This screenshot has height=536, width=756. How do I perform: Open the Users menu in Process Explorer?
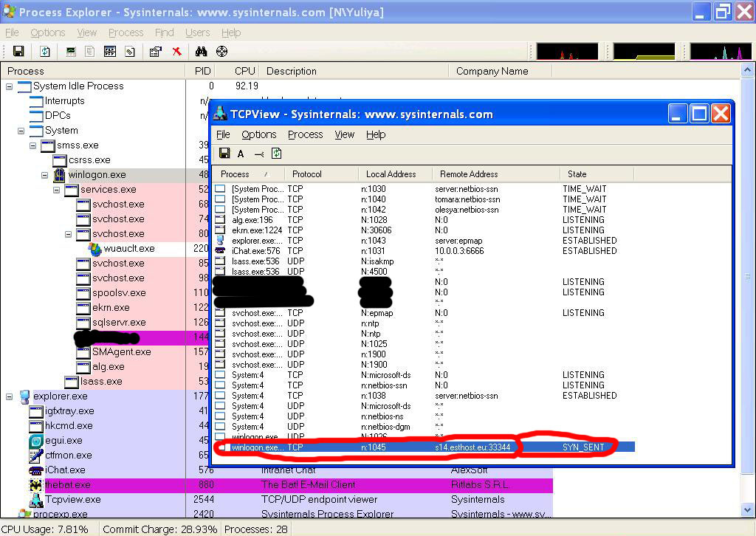198,32
